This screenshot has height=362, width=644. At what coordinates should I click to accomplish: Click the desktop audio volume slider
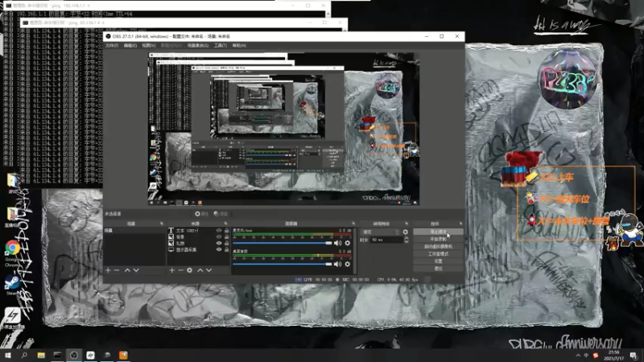click(283, 265)
